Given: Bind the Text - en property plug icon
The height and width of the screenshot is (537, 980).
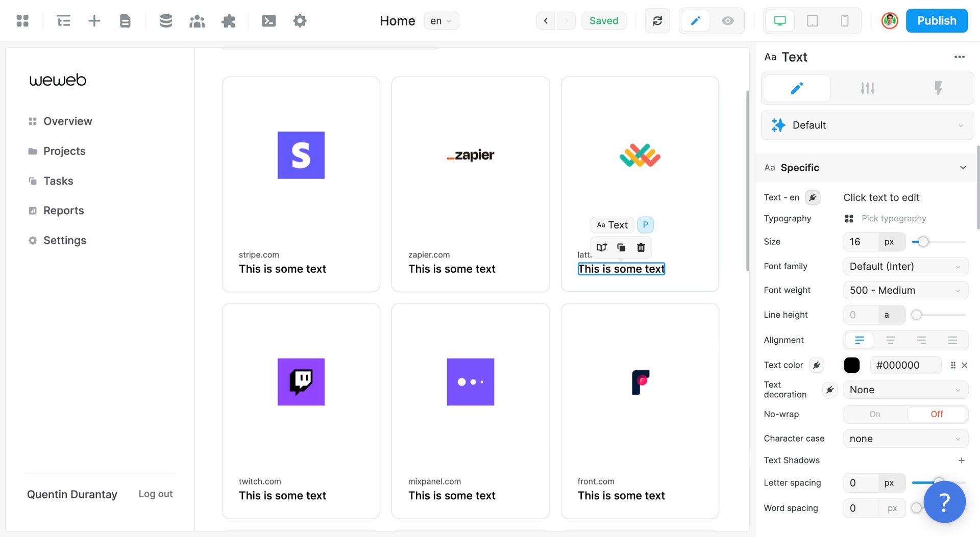Looking at the screenshot, I should click(x=813, y=198).
